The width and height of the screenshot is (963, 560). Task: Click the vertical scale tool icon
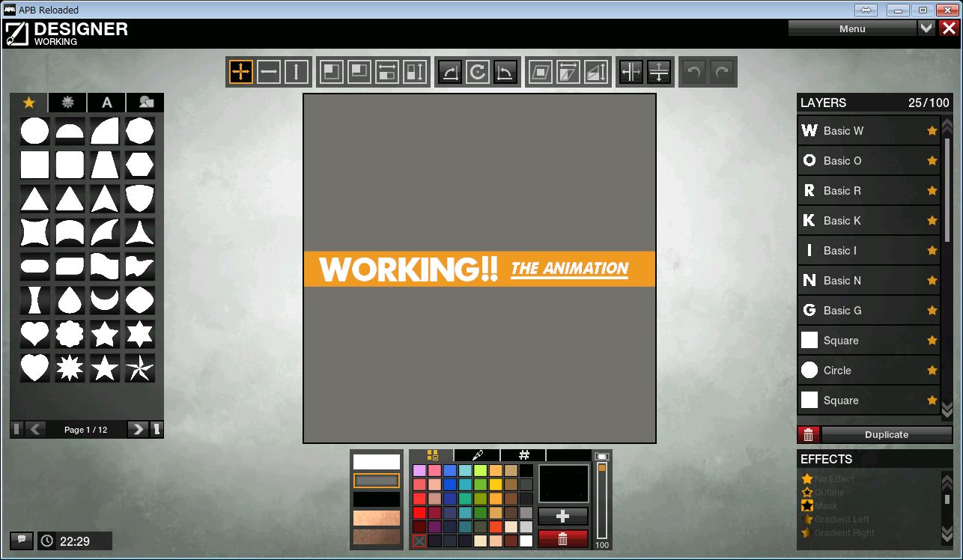[414, 72]
